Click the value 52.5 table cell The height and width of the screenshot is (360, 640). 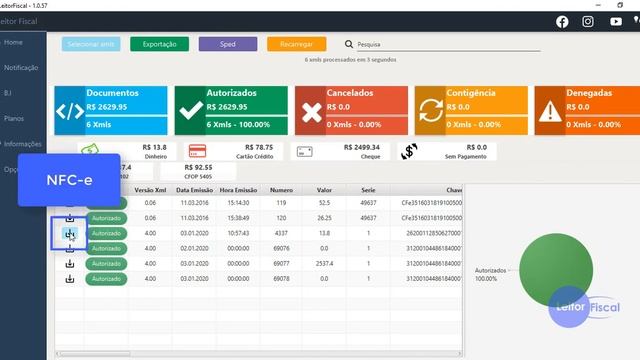pyautogui.click(x=324, y=203)
